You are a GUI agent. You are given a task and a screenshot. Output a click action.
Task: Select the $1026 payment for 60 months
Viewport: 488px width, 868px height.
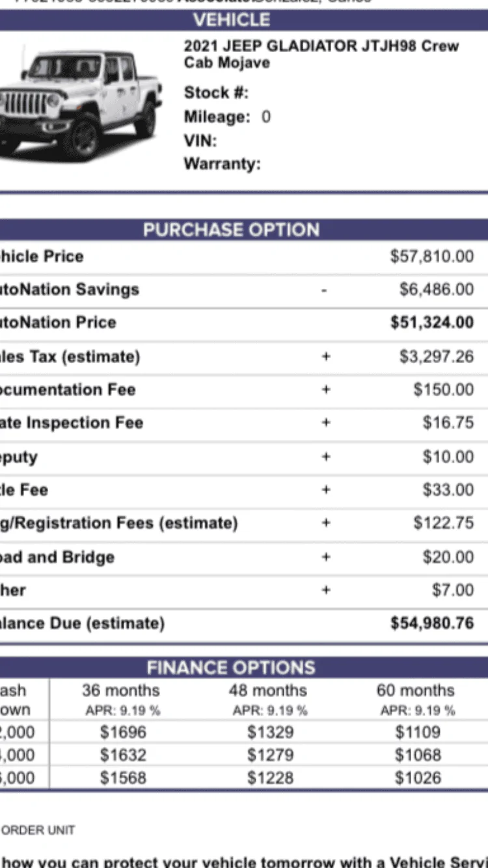418,778
